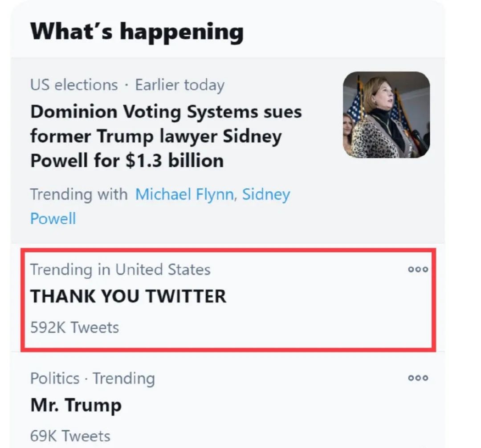481x448 pixels.
Task: Select the Mr. Trump trend title
Action: click(x=76, y=405)
